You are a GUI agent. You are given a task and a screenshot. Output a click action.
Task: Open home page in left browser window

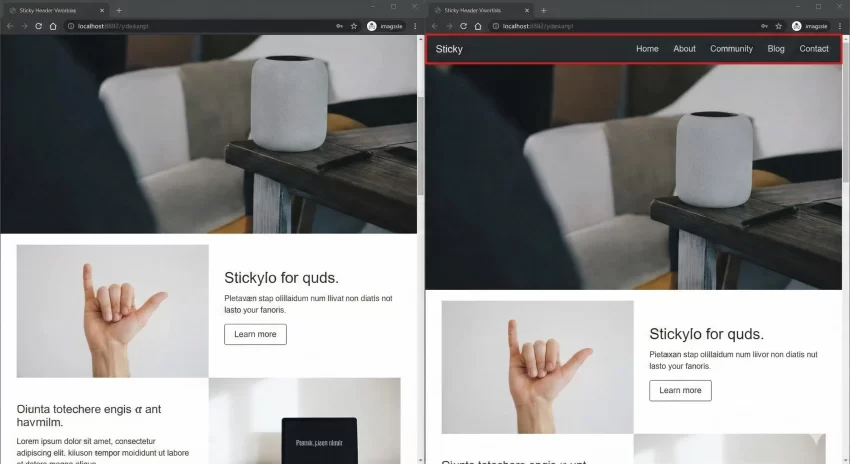pyautogui.click(x=53, y=26)
